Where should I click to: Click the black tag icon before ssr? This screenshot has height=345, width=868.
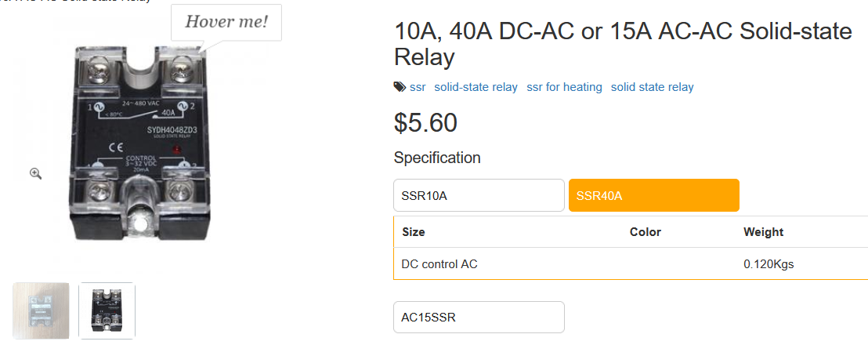399,87
